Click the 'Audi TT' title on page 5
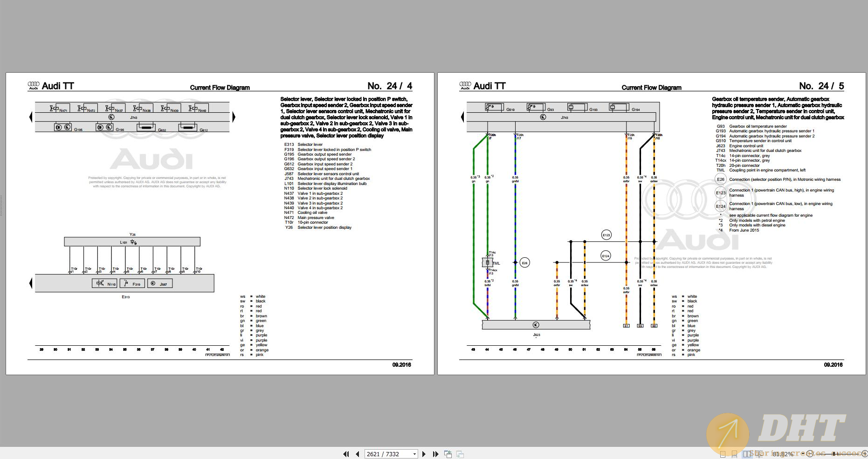 489,86
